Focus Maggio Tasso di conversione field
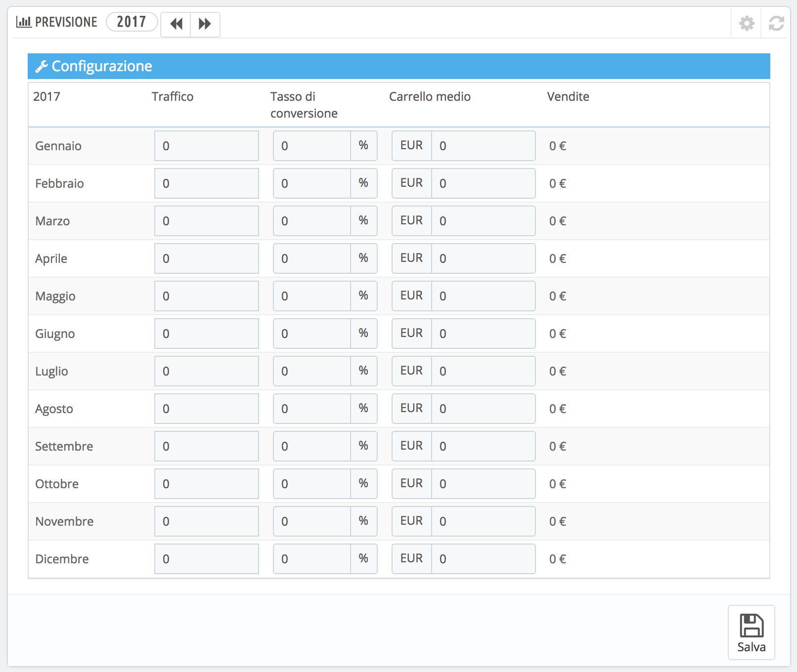 point(312,296)
